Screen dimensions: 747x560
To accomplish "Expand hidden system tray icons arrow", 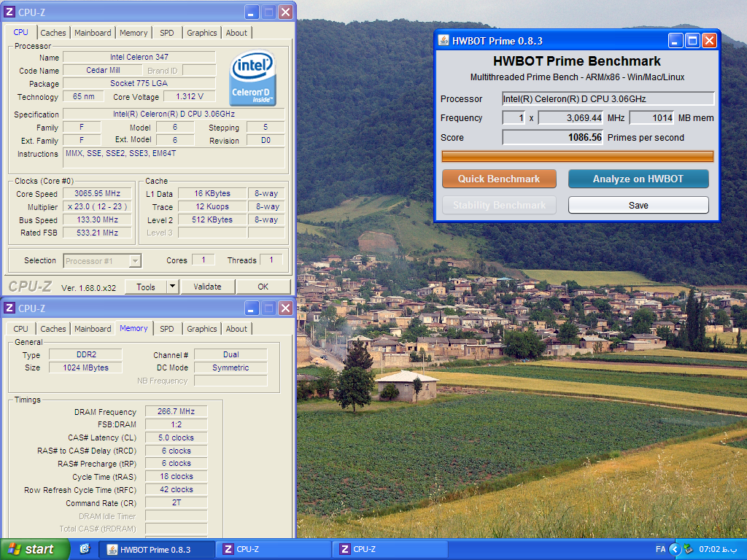I will click(x=675, y=549).
